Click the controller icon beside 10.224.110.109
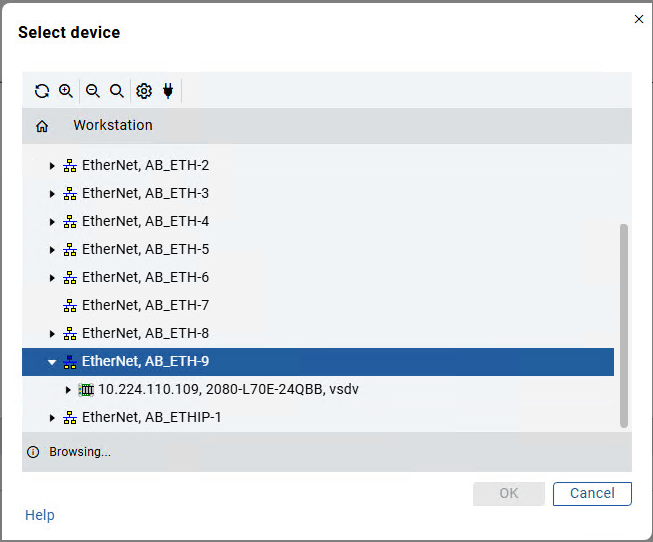The height and width of the screenshot is (542, 653). (x=86, y=389)
